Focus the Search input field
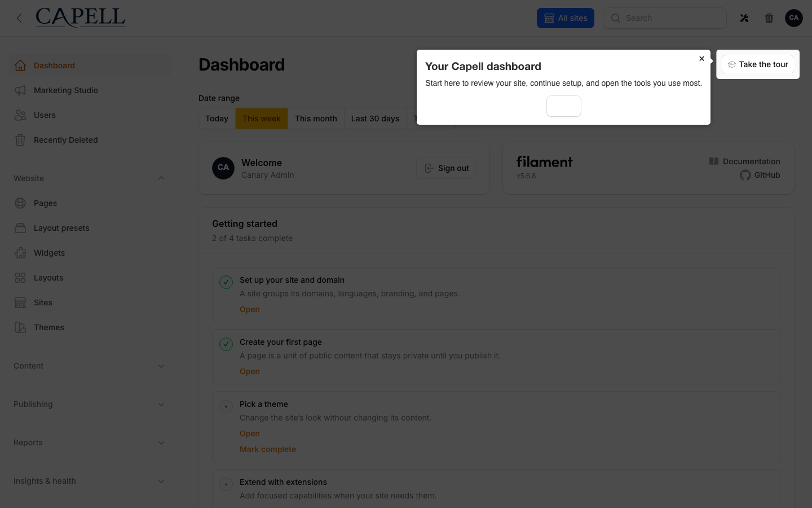This screenshot has width=812, height=508. pos(665,18)
